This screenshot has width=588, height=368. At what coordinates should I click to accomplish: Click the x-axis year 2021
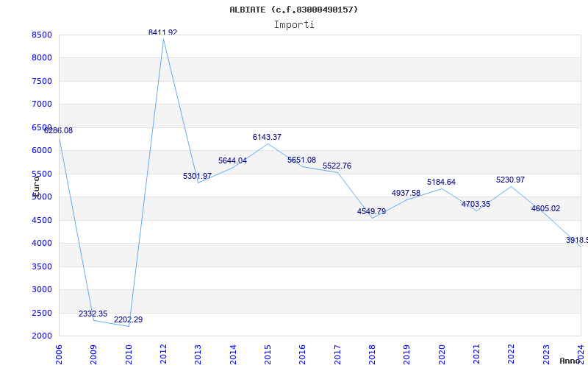click(x=476, y=355)
